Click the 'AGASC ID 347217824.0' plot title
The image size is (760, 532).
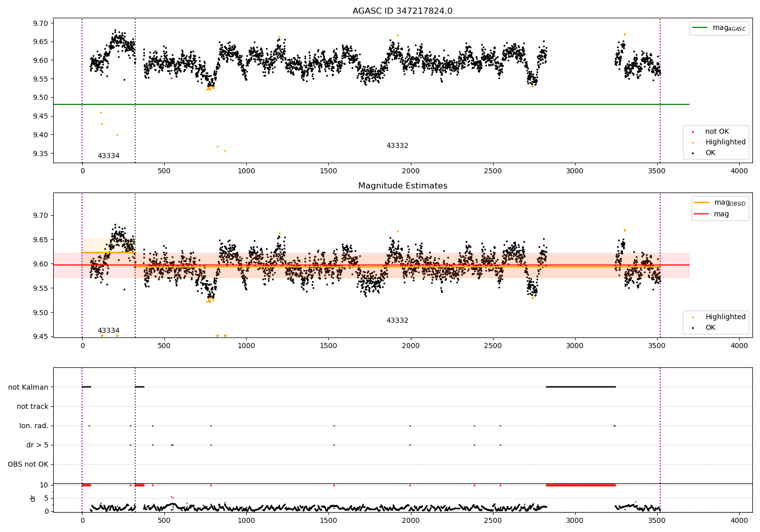[x=402, y=11]
